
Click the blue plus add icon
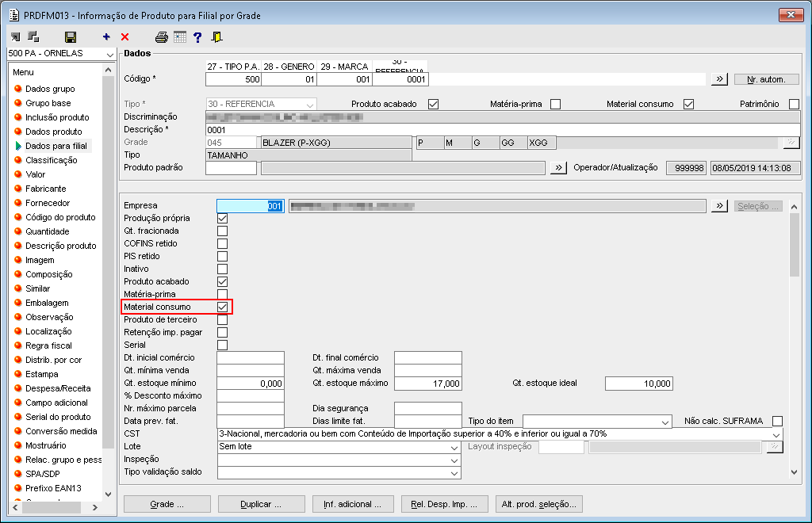click(106, 37)
